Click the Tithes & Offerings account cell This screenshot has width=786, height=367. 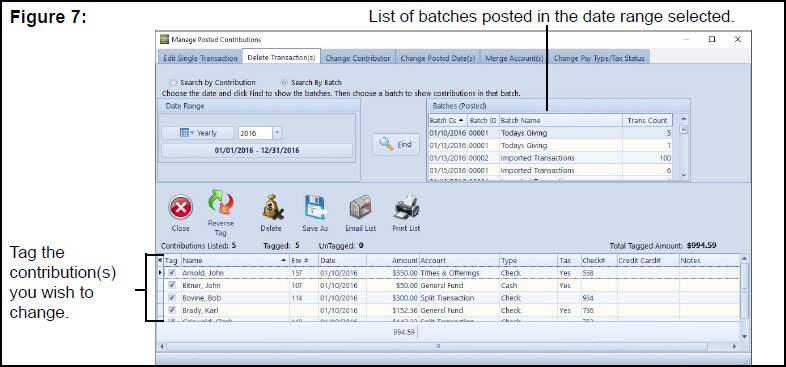tap(459, 273)
